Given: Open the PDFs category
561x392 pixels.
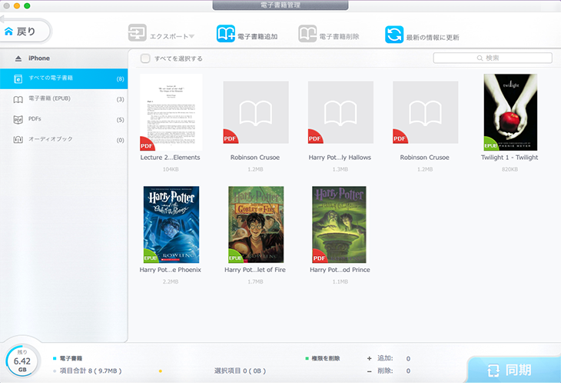Looking at the screenshot, I should [64, 120].
